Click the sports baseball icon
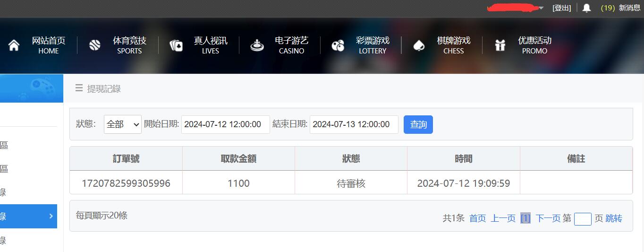Image resolution: width=644 pixels, height=252 pixels. [95, 45]
